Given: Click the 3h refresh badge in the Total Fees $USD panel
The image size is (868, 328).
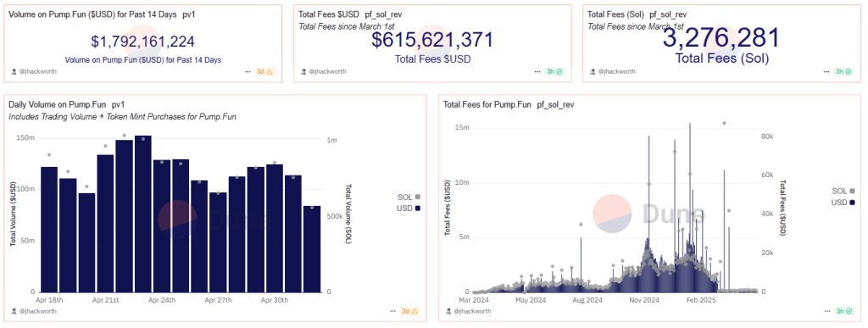Looking at the screenshot, I should click(x=554, y=71).
